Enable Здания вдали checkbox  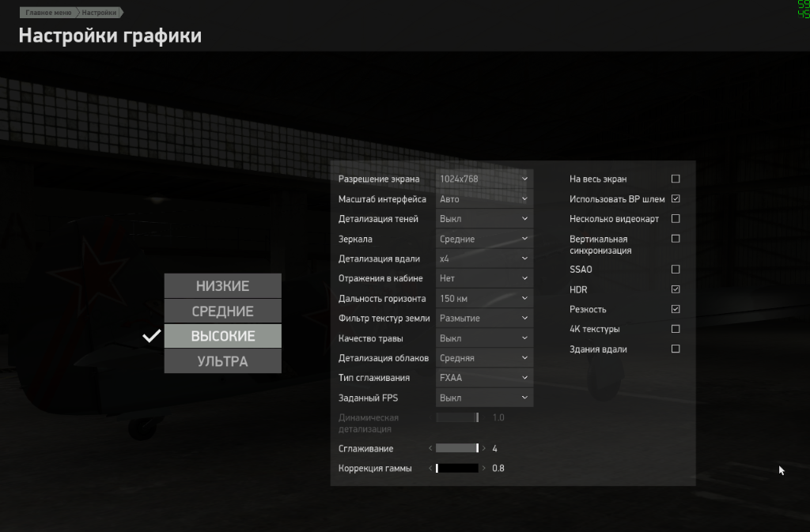pyautogui.click(x=676, y=349)
